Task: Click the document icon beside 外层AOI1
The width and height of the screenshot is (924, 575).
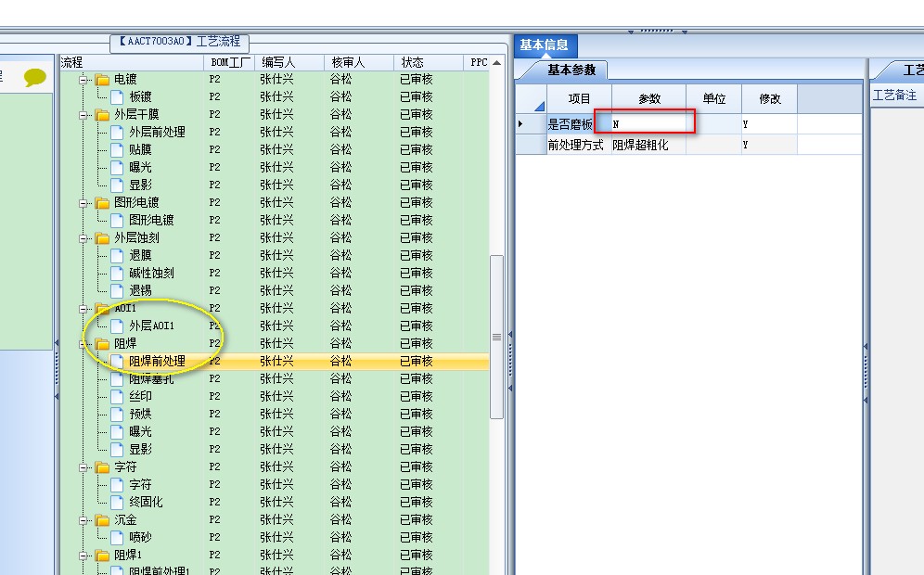Action: pyautogui.click(x=117, y=326)
